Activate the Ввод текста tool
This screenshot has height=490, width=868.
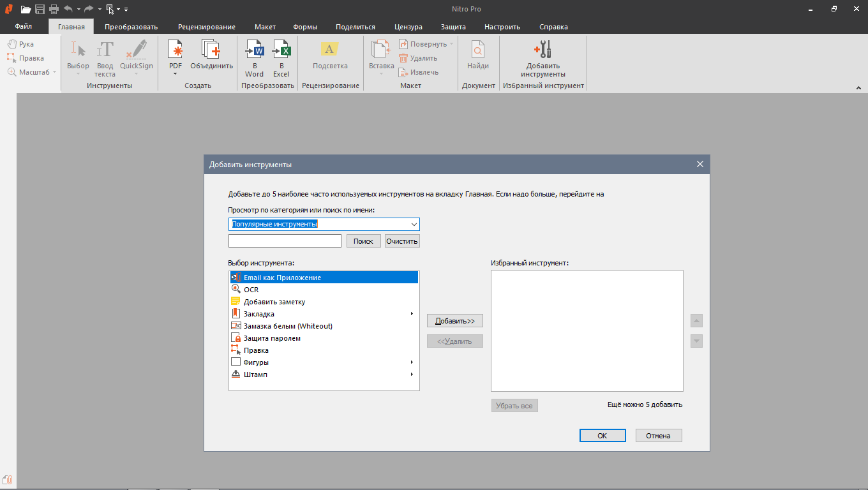105,58
